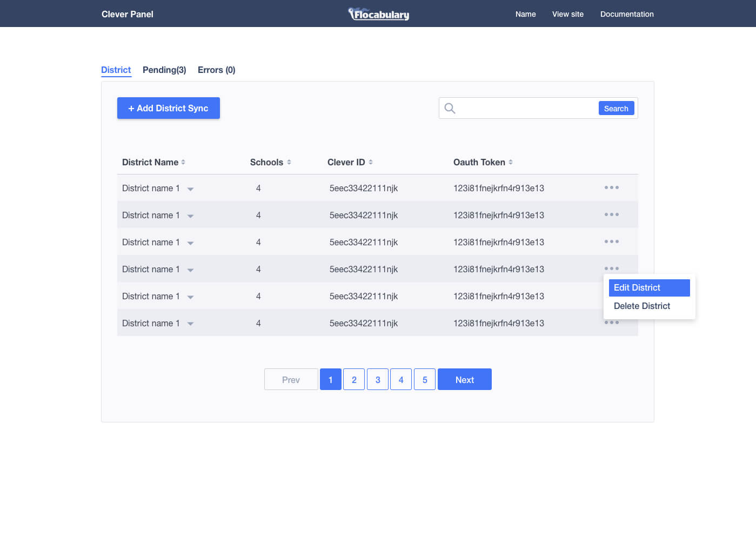Click three-dots icon in fourth table row
Image resolution: width=756 pixels, height=551 pixels.
[x=612, y=268]
